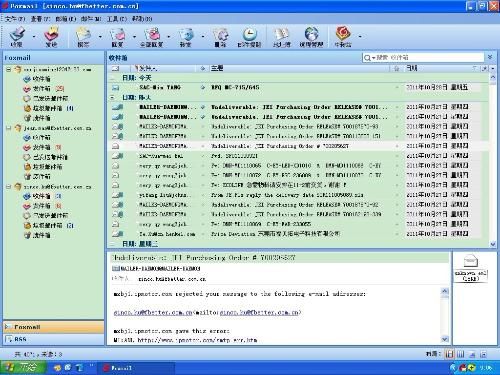The image size is (500, 375).
Task: Select the second layout view icon in status bar
Action: (x=461, y=354)
